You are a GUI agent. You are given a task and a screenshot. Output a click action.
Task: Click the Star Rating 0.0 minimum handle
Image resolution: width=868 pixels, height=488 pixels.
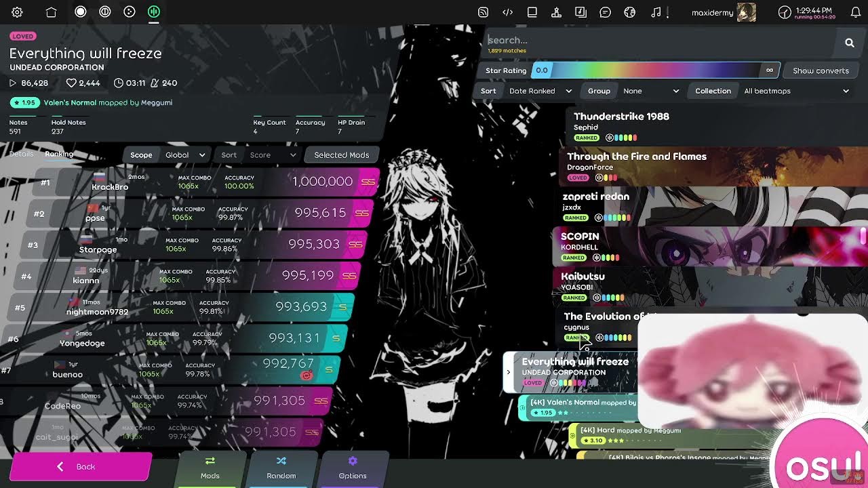[x=541, y=70]
